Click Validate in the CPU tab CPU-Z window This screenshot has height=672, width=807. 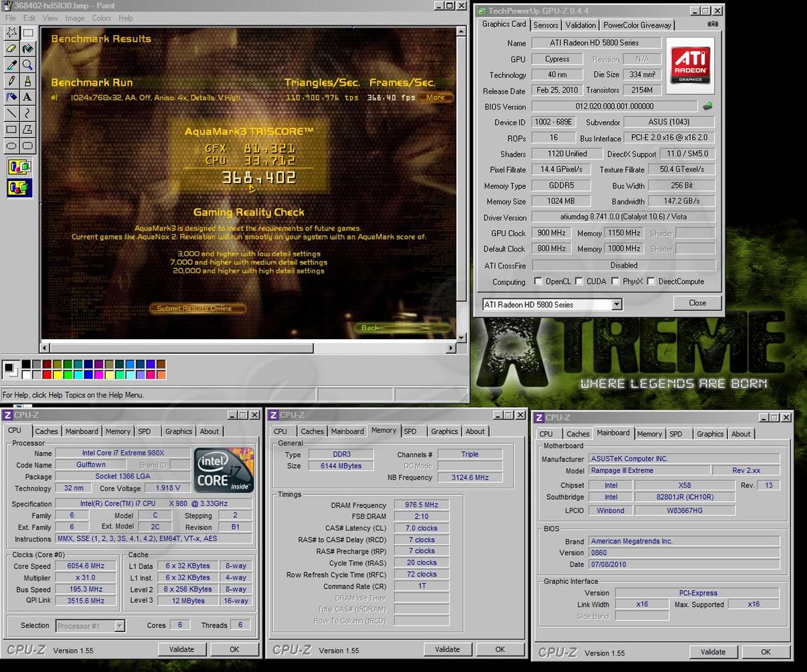(182, 649)
